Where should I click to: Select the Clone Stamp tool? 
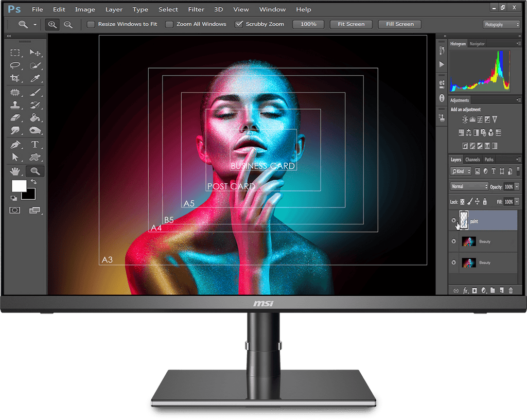point(15,105)
